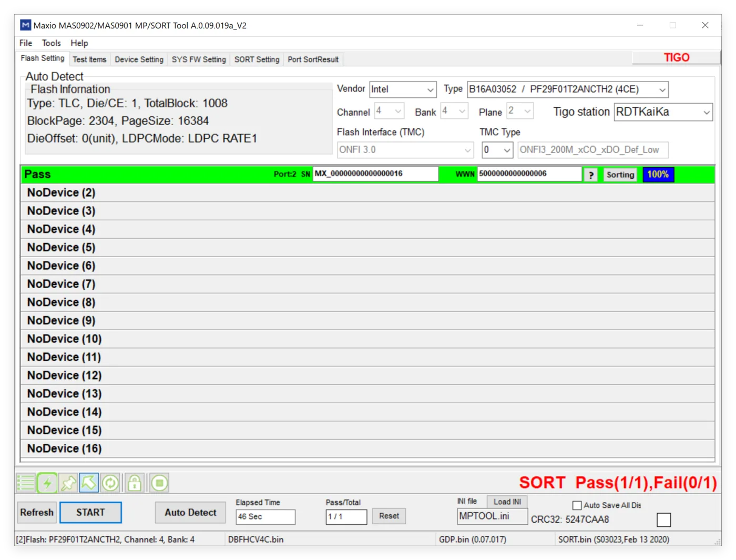Click the Load INI button

click(x=507, y=502)
